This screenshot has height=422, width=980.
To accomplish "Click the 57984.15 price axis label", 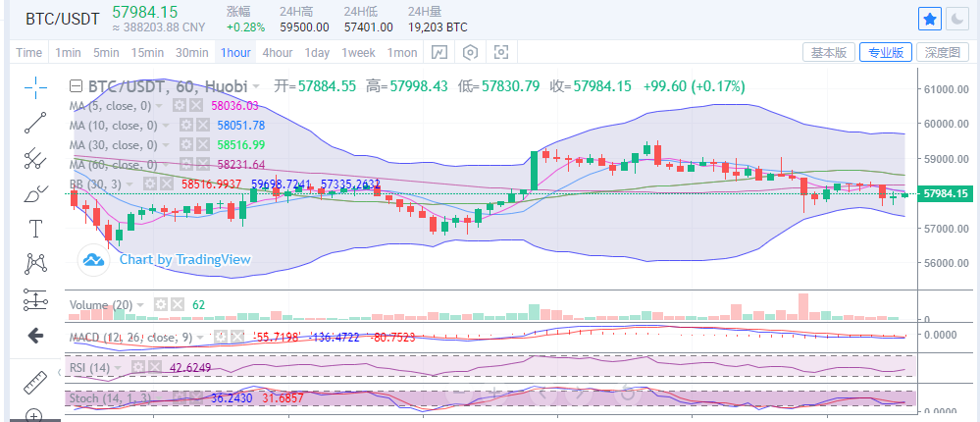I will 946,193.
